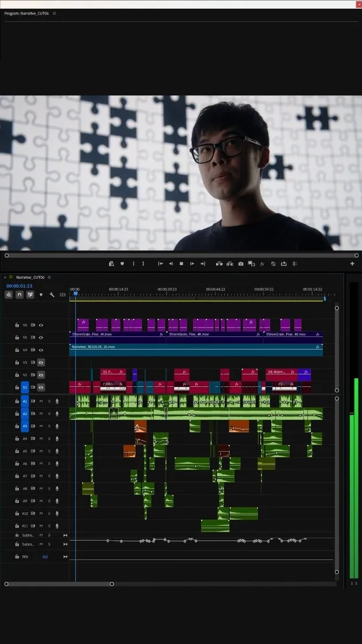Add a marker from the timeline header

[41, 294]
